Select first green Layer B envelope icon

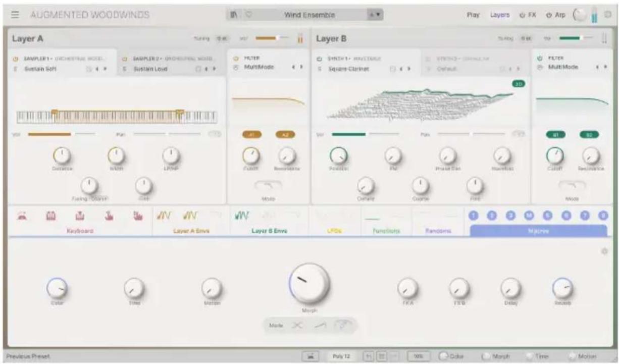pyautogui.click(x=242, y=216)
